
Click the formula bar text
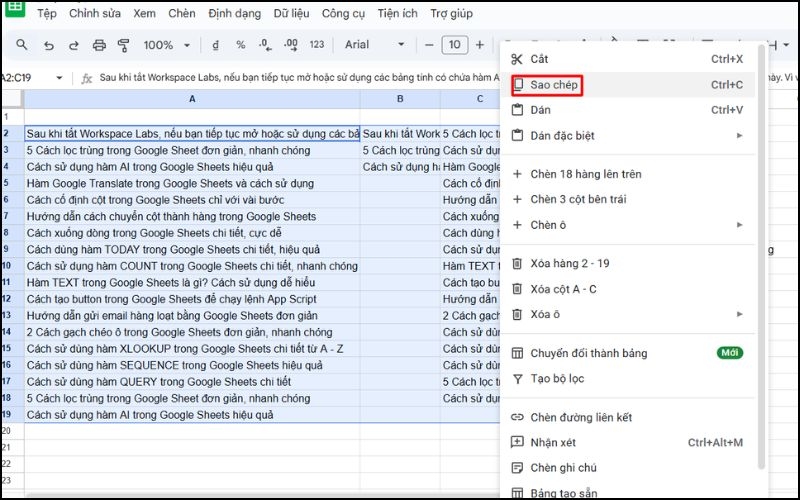tap(299, 78)
